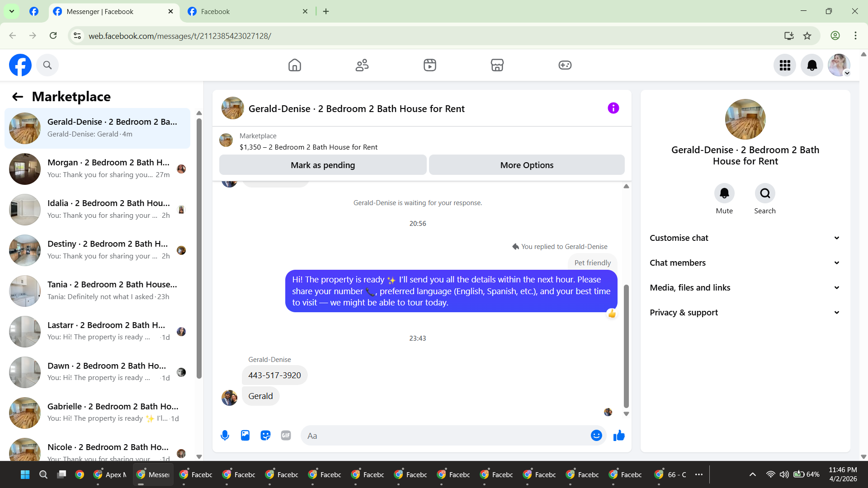Click the More Options button
The width and height of the screenshot is (868, 488).
527,165
